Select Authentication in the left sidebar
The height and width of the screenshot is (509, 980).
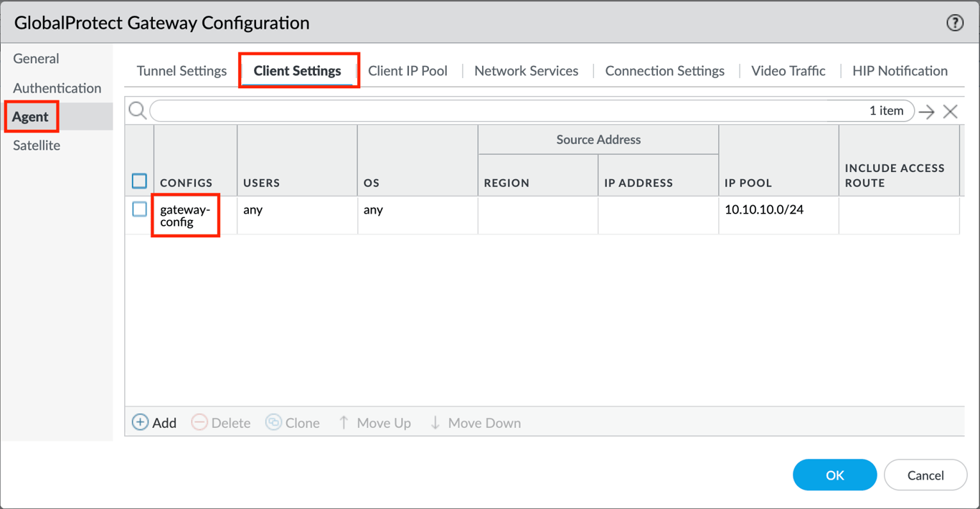[57, 88]
